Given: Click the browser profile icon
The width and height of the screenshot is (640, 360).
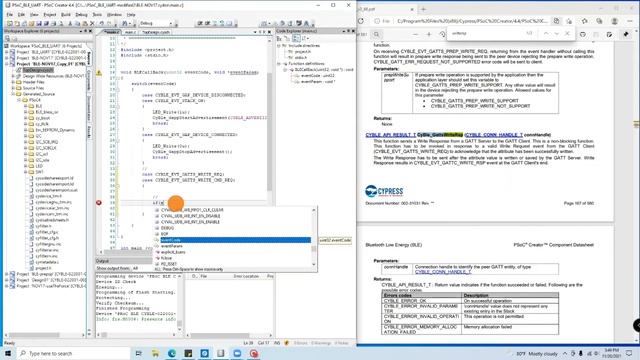Looking at the screenshot, I should point(614,21).
